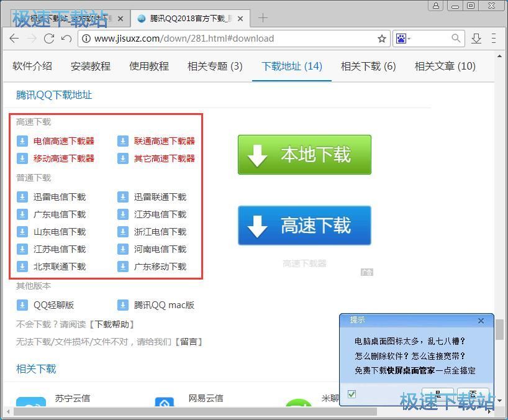Open the downloads manager arrow icon
The width and height of the screenshot is (508, 420).
tap(476, 39)
